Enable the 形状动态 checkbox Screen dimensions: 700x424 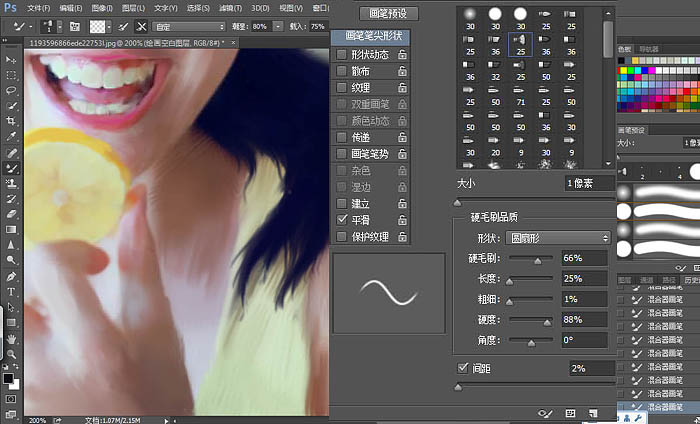[342, 54]
